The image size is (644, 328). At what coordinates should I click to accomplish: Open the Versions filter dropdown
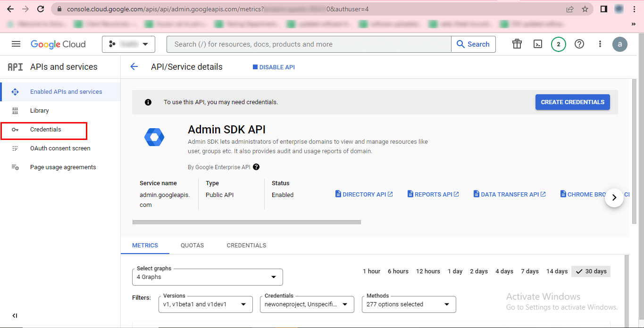coord(205,304)
